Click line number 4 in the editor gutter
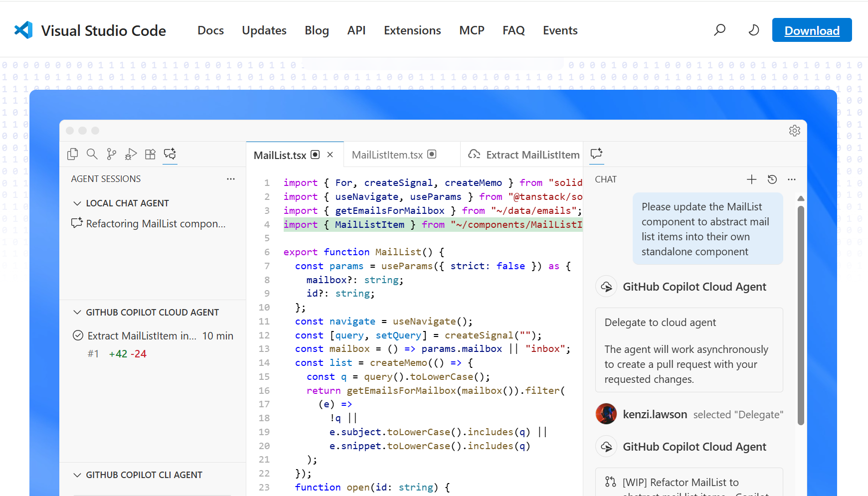Image resolution: width=868 pixels, height=496 pixels. 267,224
